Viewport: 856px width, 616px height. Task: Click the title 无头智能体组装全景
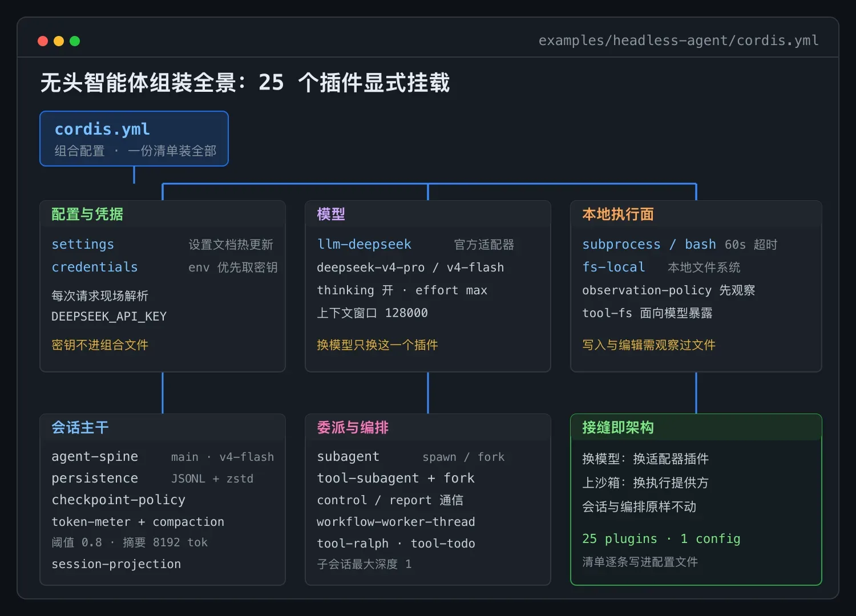pos(138,83)
